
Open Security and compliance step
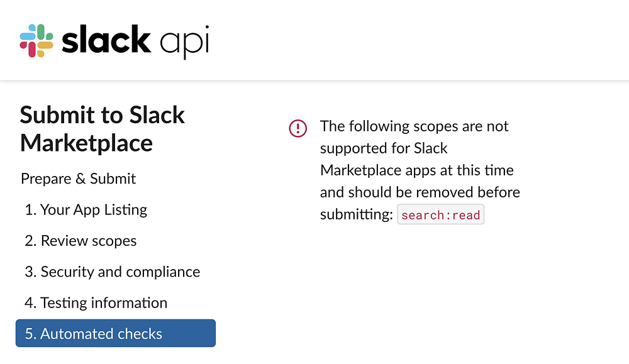(113, 272)
